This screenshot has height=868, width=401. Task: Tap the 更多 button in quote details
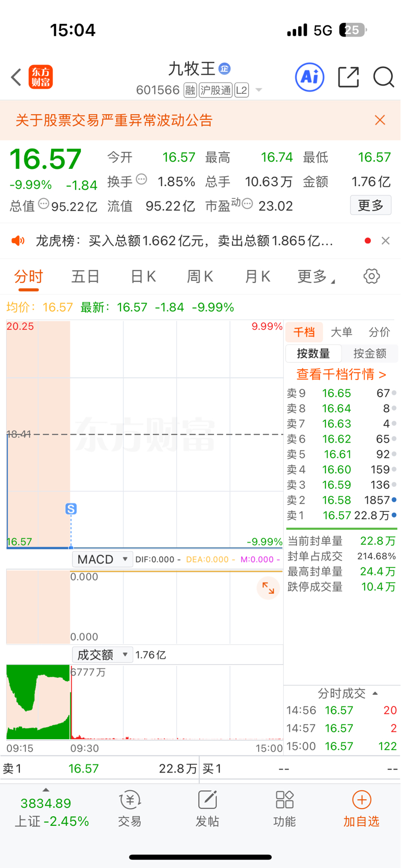coord(370,205)
